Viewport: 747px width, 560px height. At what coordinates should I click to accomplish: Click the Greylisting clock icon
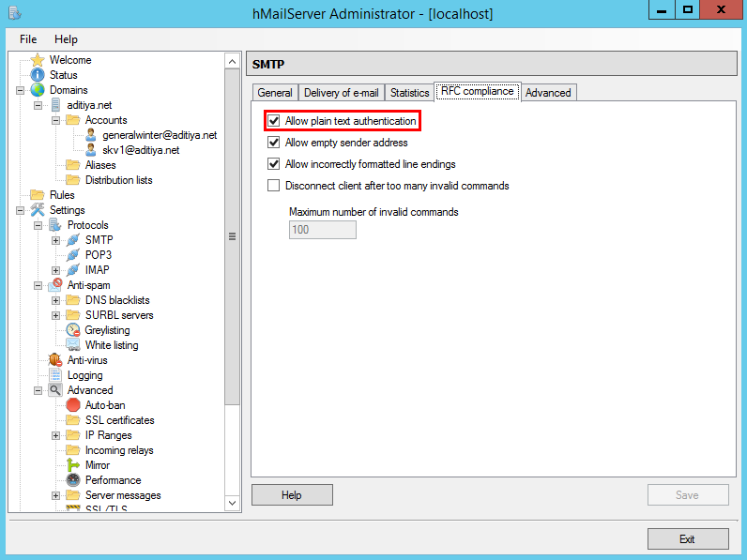tap(73, 330)
